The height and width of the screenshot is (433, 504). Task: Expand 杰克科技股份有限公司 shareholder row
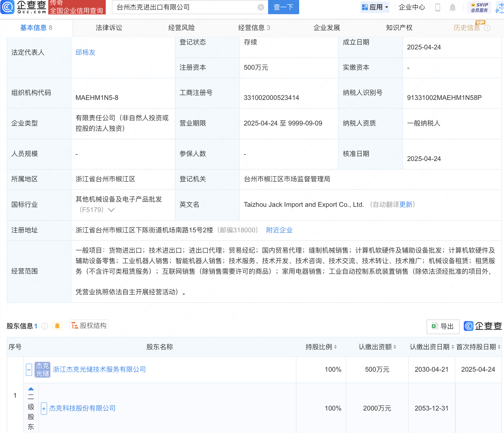pos(44,409)
